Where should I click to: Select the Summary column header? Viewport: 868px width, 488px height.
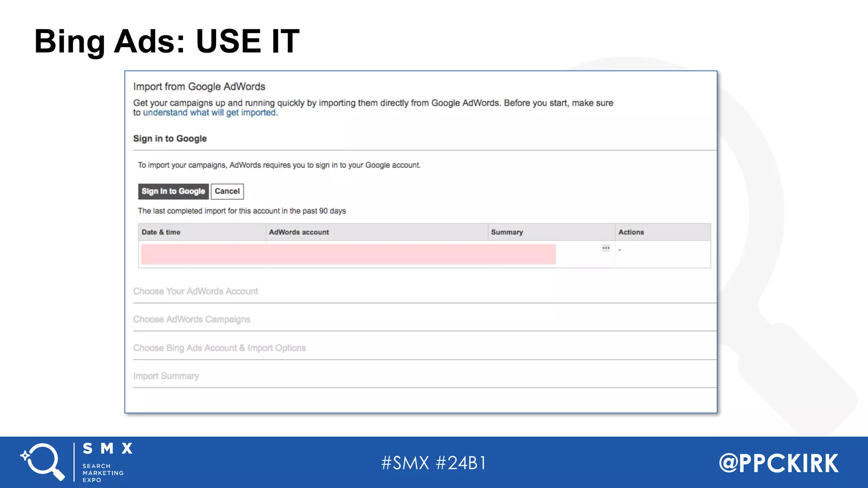point(551,232)
